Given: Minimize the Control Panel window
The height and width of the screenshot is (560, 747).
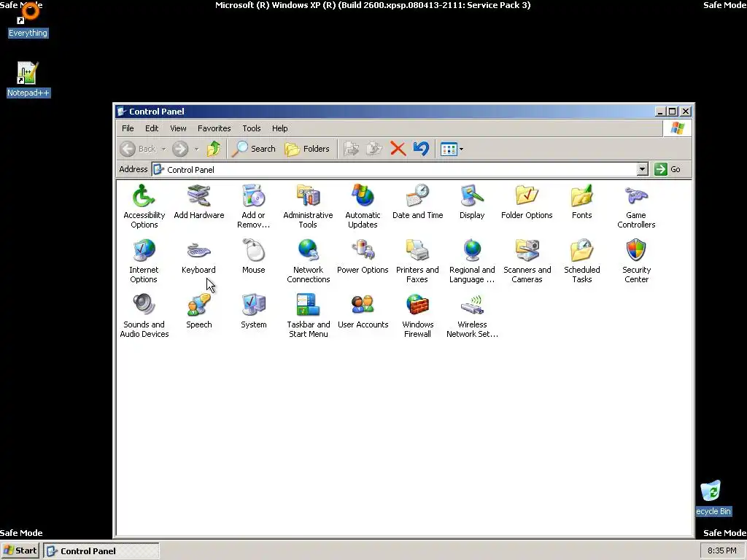Looking at the screenshot, I should pos(659,112).
